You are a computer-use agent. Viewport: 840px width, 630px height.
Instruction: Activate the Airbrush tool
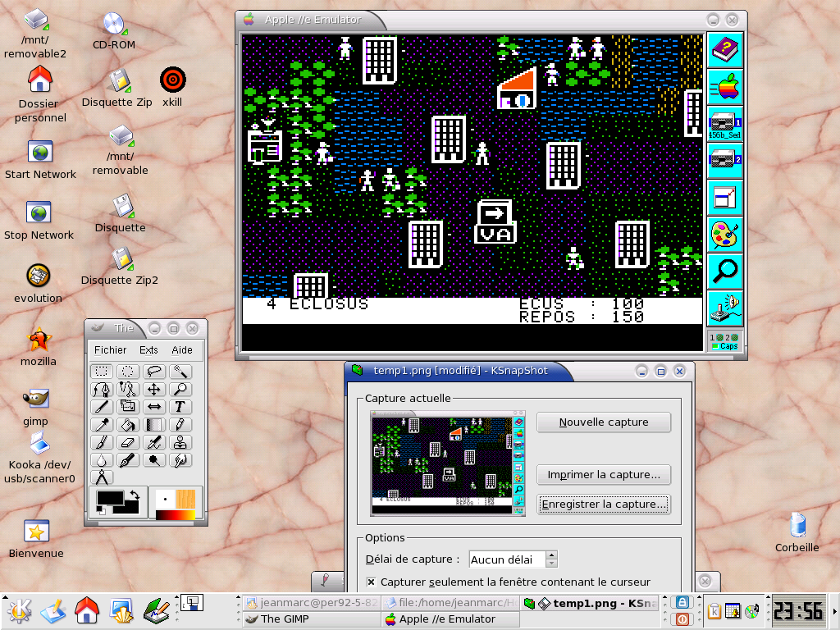tap(153, 442)
